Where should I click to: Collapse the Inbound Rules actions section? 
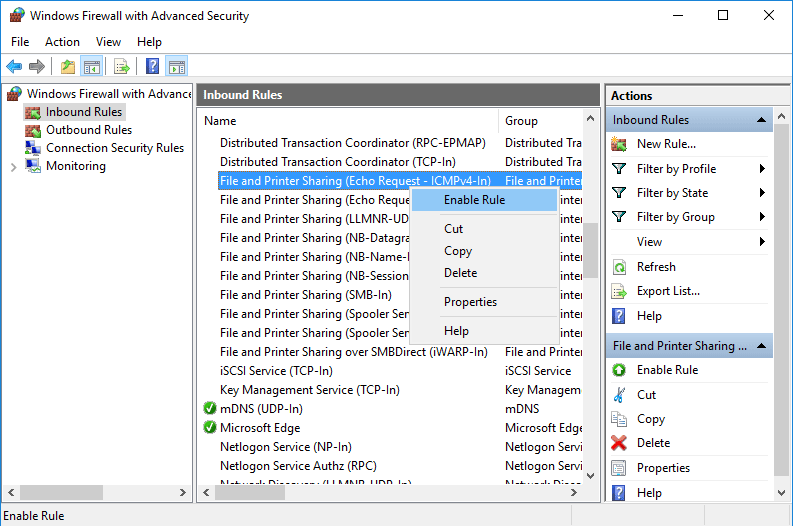pyautogui.click(x=761, y=120)
